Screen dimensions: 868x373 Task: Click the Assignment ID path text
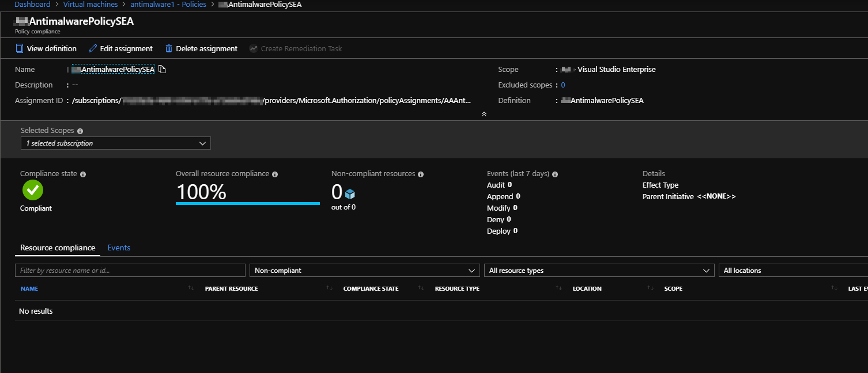pyautogui.click(x=271, y=101)
